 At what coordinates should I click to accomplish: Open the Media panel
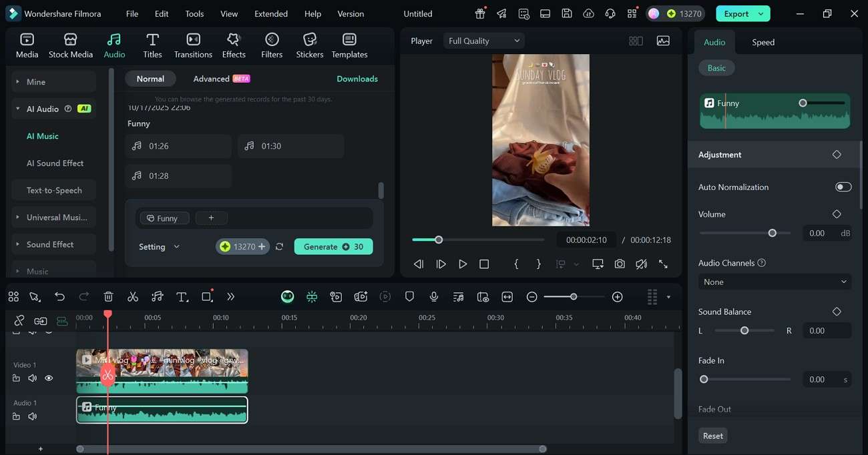click(27, 45)
